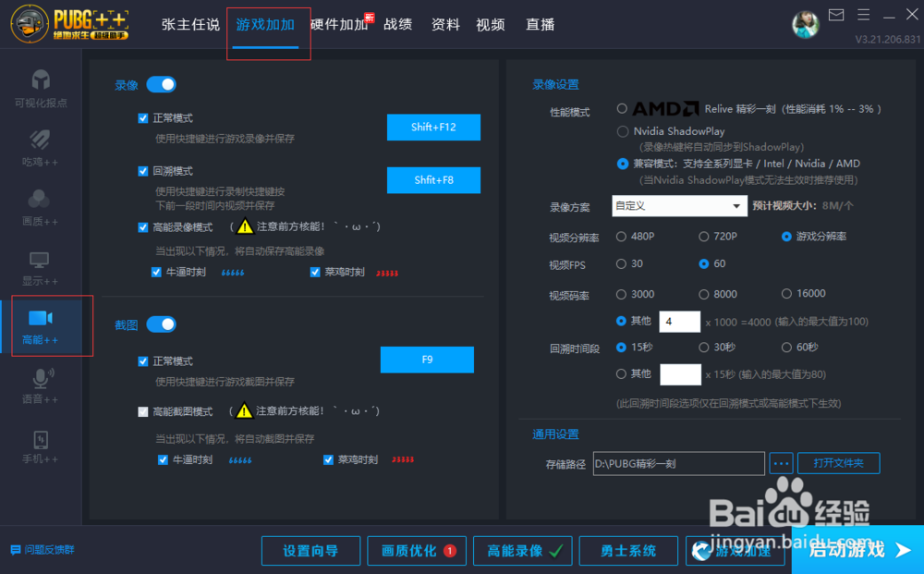Select 15秒 rewind duration

[x=621, y=348]
